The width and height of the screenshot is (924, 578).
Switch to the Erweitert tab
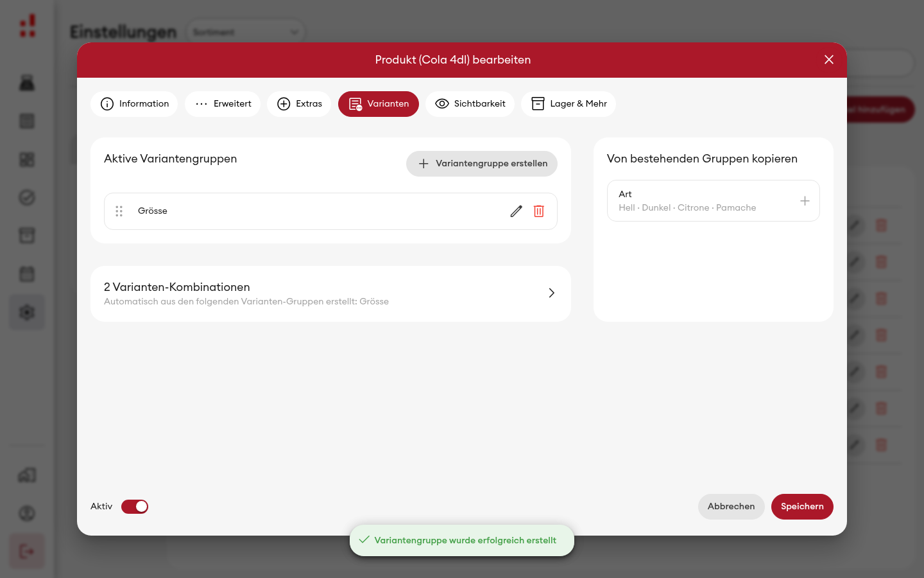click(x=223, y=104)
